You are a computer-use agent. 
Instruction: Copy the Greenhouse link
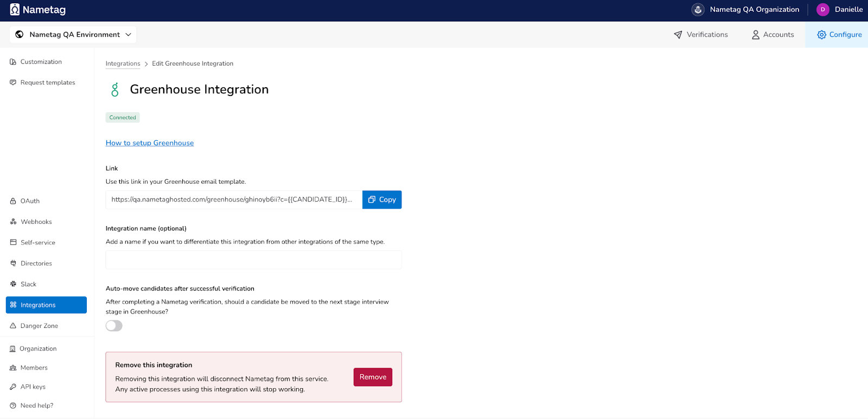pyautogui.click(x=382, y=199)
